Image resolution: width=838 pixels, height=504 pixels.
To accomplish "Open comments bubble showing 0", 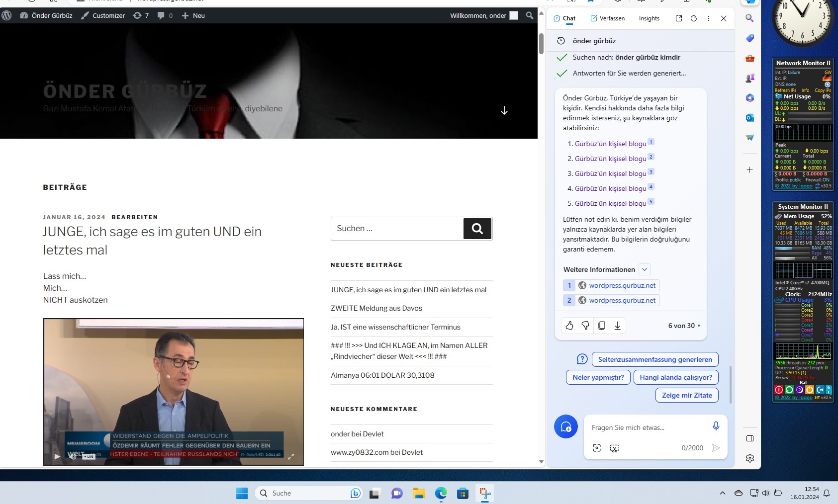I will click(165, 15).
